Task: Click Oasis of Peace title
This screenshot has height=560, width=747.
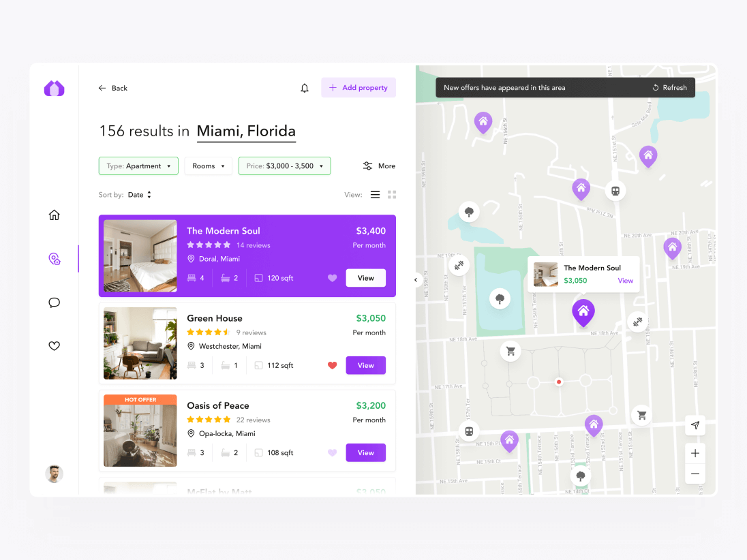Action: click(x=217, y=406)
